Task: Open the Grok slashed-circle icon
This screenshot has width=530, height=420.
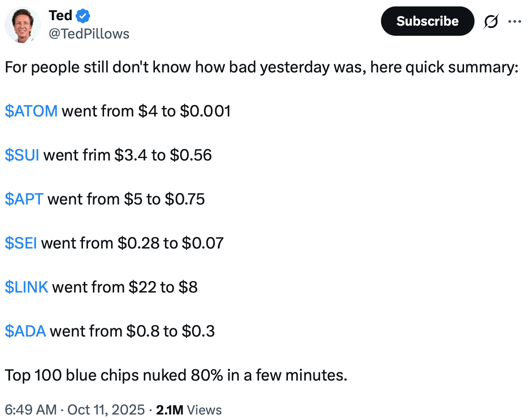Action: click(491, 22)
